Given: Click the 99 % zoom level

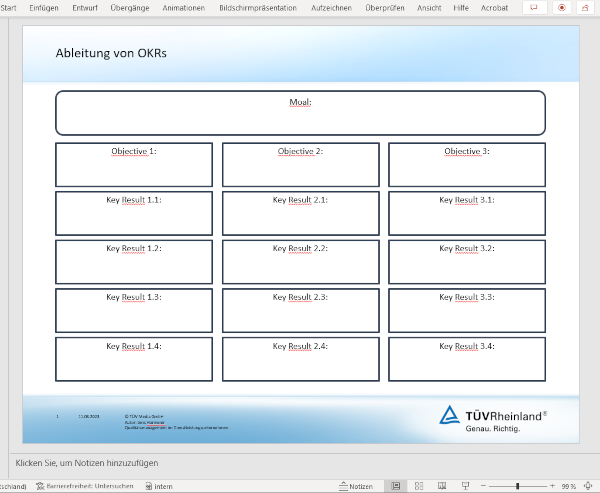Looking at the screenshot, I should click(x=568, y=486).
